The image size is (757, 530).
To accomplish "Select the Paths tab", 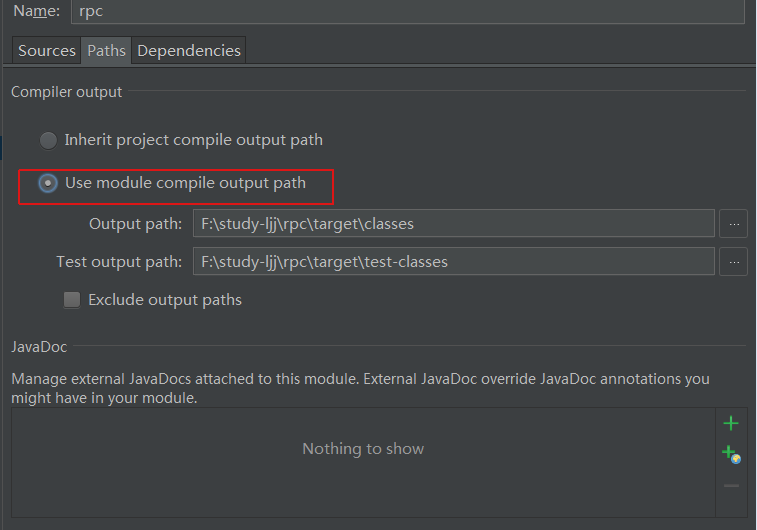I will click(106, 50).
